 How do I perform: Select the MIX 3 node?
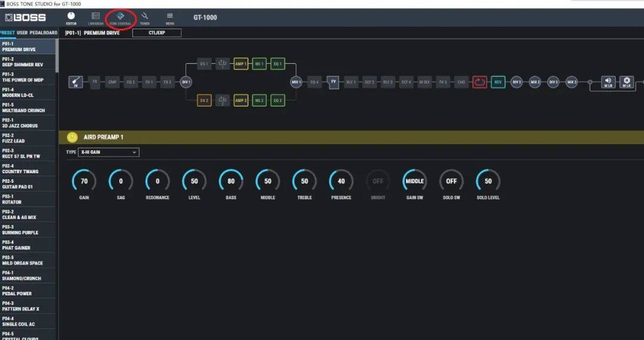point(572,82)
